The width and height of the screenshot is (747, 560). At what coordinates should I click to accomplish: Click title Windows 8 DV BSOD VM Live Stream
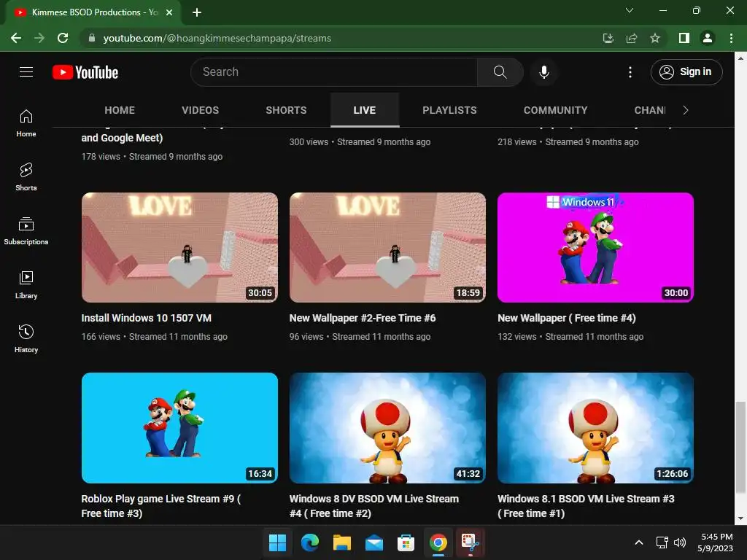(x=374, y=506)
